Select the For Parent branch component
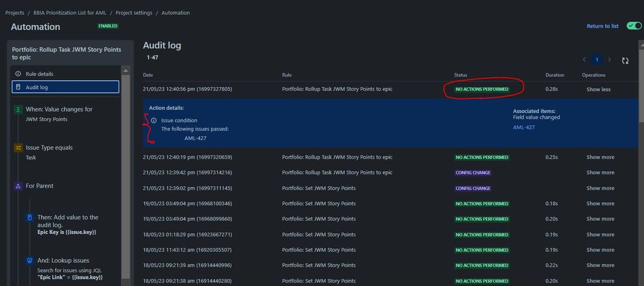Image resolution: width=644 pixels, height=286 pixels. tap(39, 186)
